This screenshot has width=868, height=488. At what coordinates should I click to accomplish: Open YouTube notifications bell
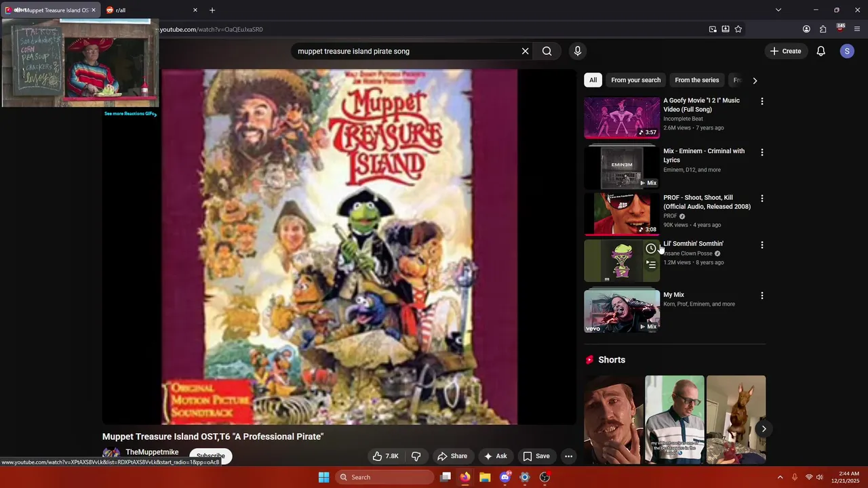point(821,51)
